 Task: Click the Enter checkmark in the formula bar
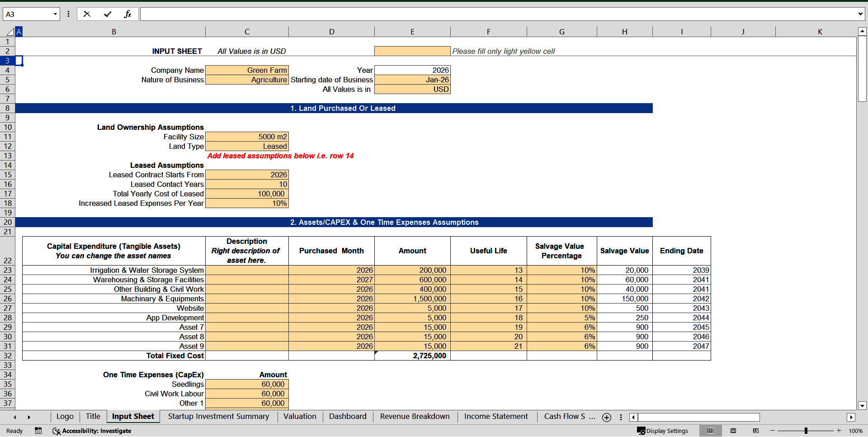tap(108, 14)
